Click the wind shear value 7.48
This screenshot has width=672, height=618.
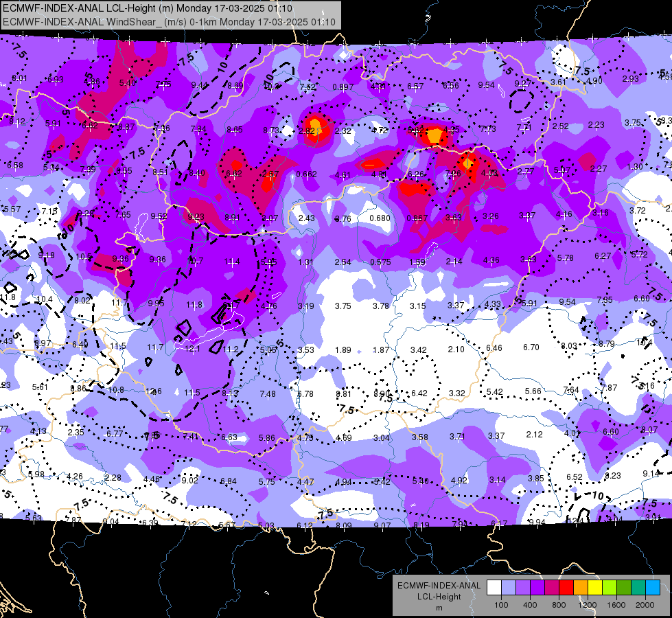click(268, 393)
